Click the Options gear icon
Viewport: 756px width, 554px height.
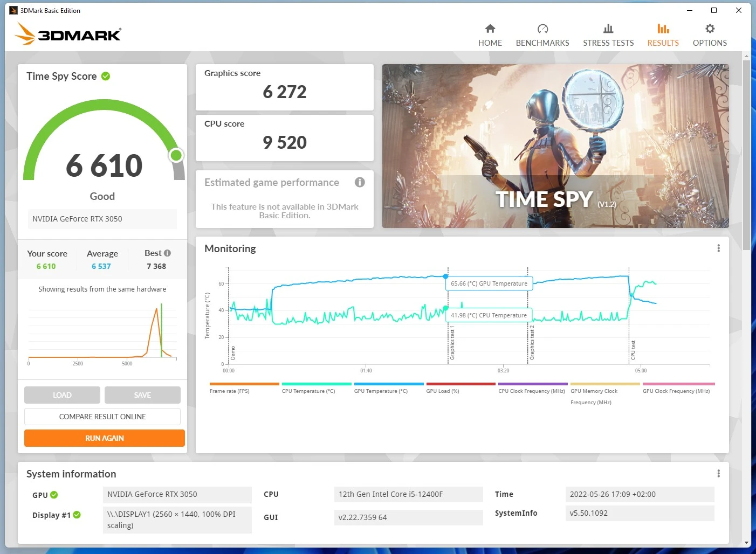coord(710,29)
